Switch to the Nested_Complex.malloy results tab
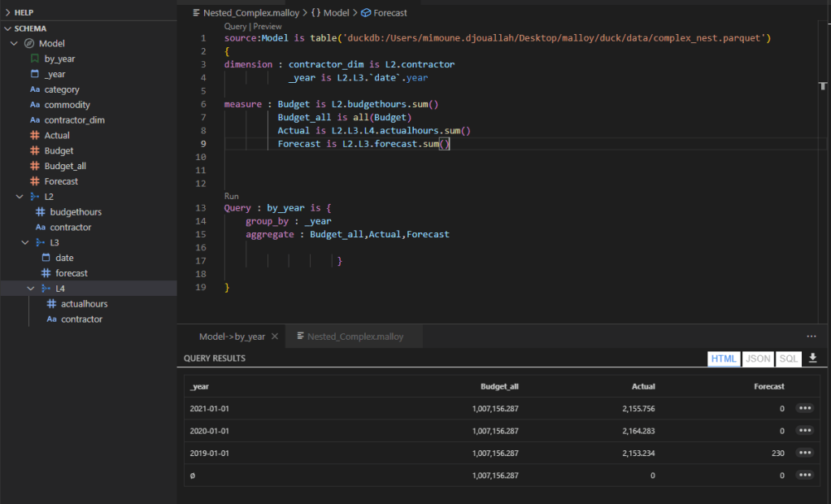The width and height of the screenshot is (831, 504). pos(354,335)
